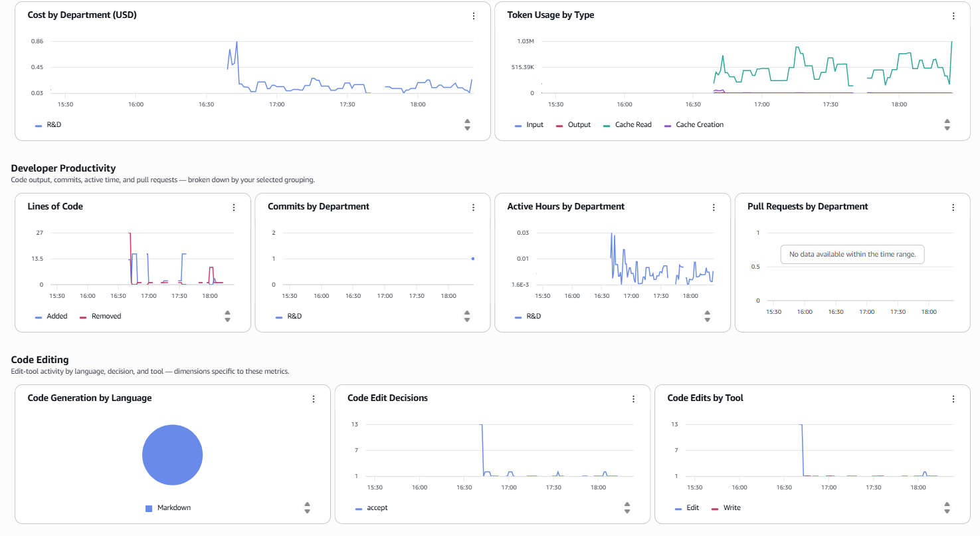Screen dimensions: 980x536
Task: Click the legend down arrow in Active Hours by Department
Action: (x=707, y=320)
